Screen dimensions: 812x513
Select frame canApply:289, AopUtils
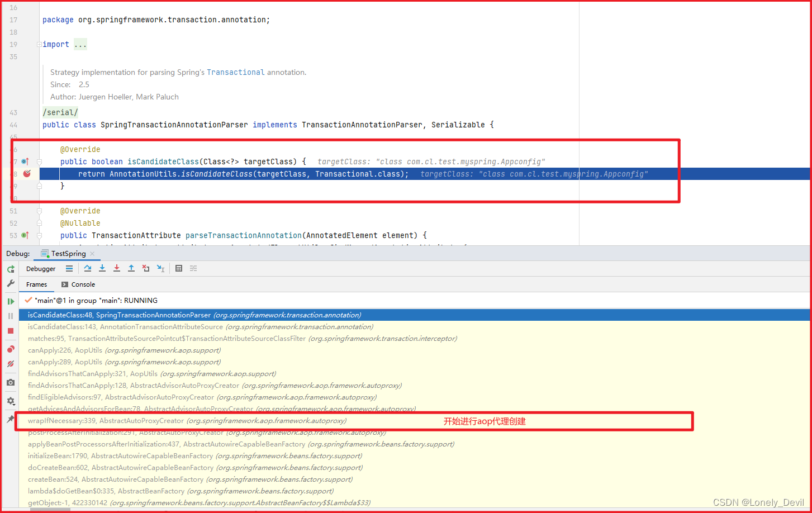click(414, 362)
